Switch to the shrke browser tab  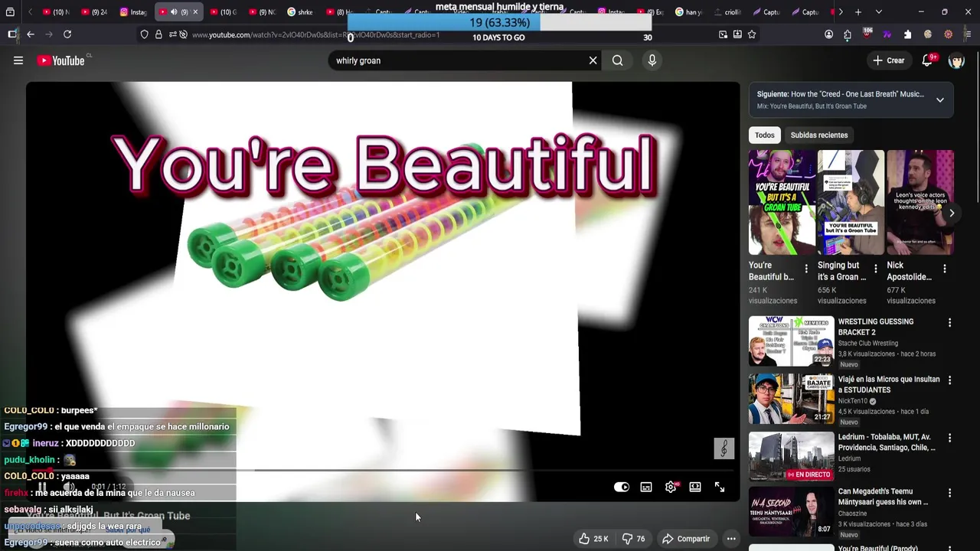click(x=301, y=12)
